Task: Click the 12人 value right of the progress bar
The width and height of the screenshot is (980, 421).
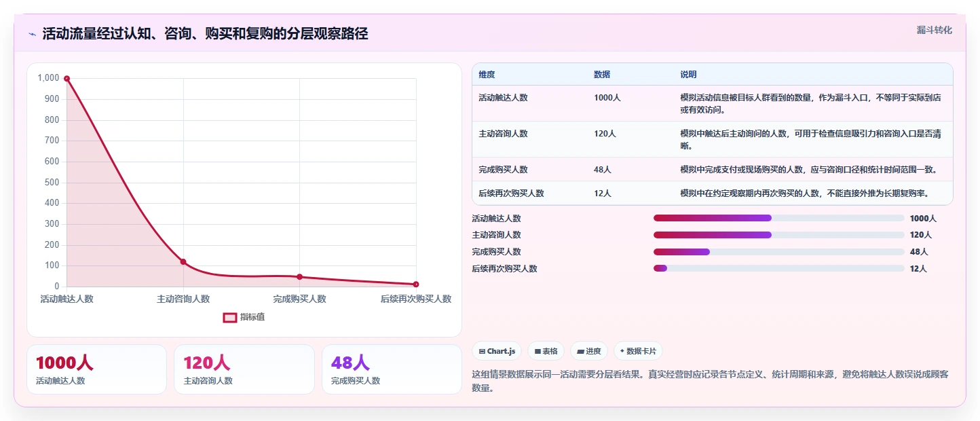Action: [918, 268]
